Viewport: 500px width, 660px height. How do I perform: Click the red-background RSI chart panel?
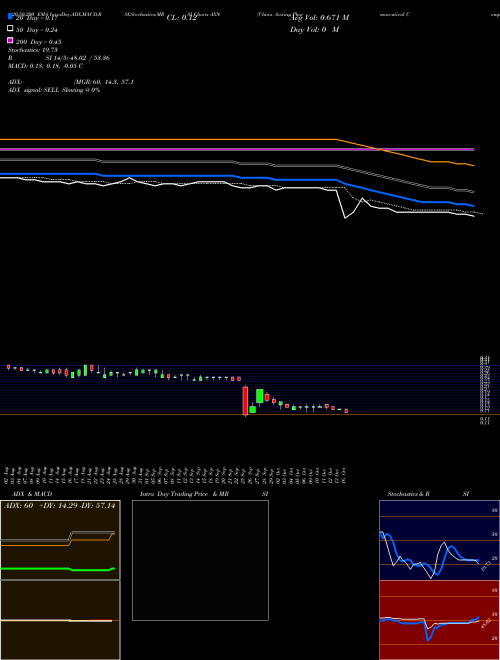click(x=439, y=620)
